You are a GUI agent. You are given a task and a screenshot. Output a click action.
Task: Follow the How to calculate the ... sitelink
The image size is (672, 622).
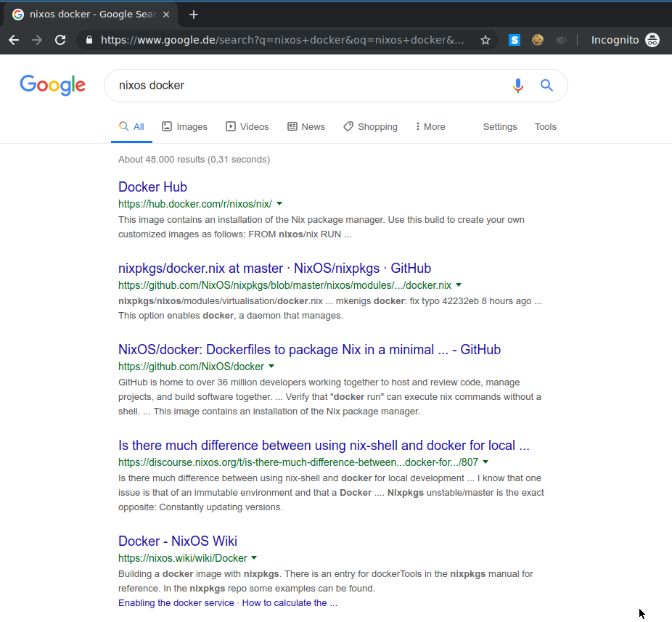[290, 602]
